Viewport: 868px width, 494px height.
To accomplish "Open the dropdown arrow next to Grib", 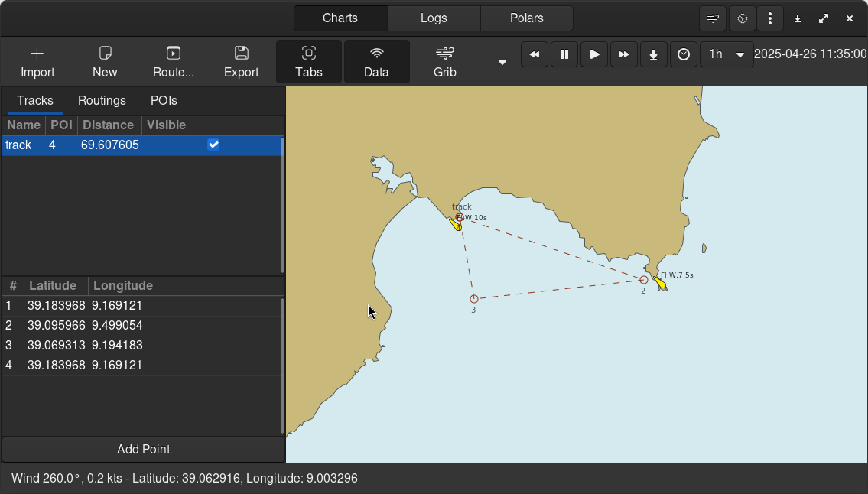I will coord(502,63).
